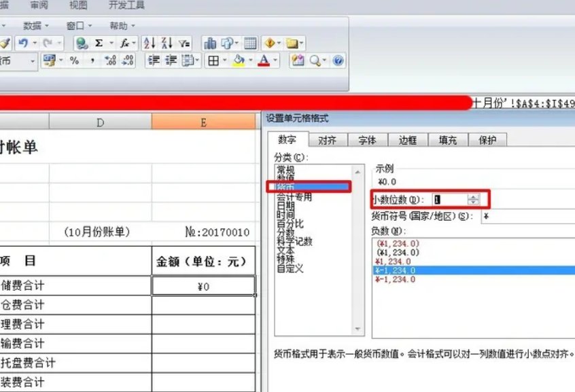Click the Redo arrow icon
Viewport: 575px width, 392px height.
48,43
